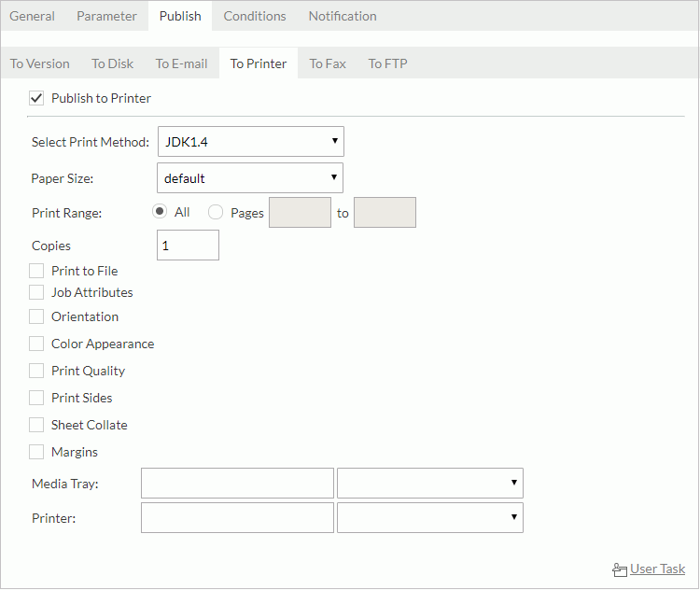
Task: Enable Color Appearance checkbox
Action: [x=36, y=344]
